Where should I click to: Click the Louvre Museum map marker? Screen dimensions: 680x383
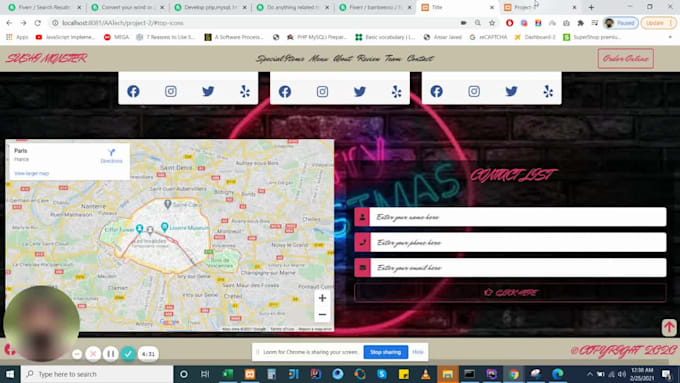tap(165, 226)
